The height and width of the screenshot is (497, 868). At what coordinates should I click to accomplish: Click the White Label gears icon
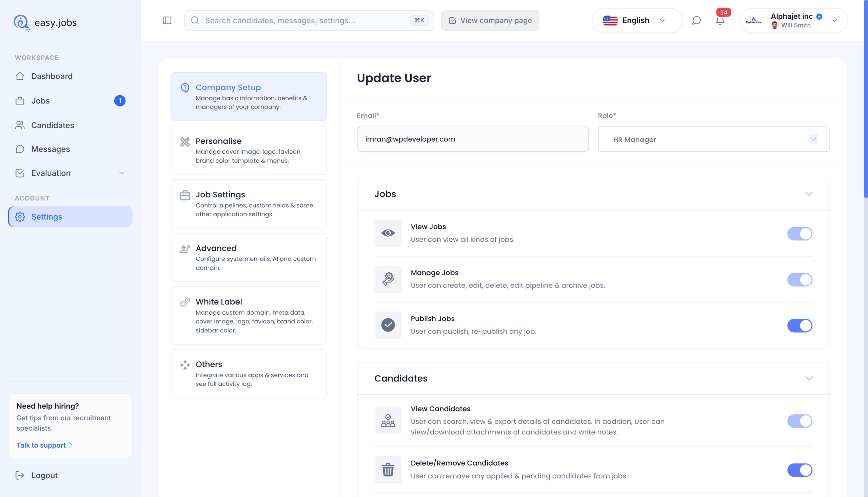pyautogui.click(x=185, y=302)
